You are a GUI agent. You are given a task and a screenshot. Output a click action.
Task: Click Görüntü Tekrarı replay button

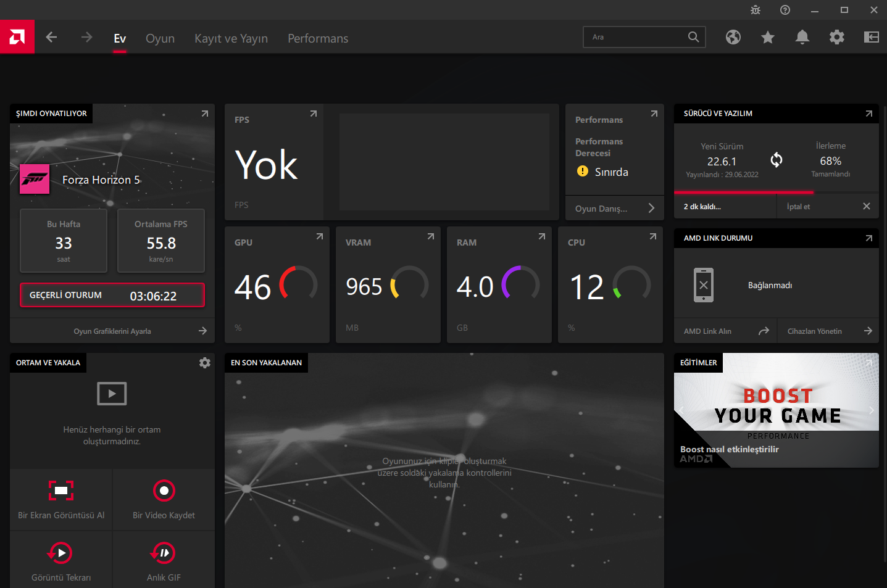click(x=61, y=560)
